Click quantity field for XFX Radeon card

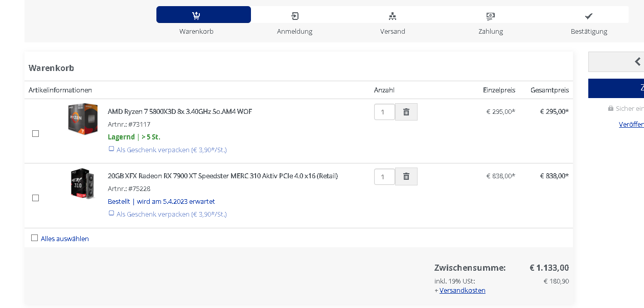click(x=384, y=177)
